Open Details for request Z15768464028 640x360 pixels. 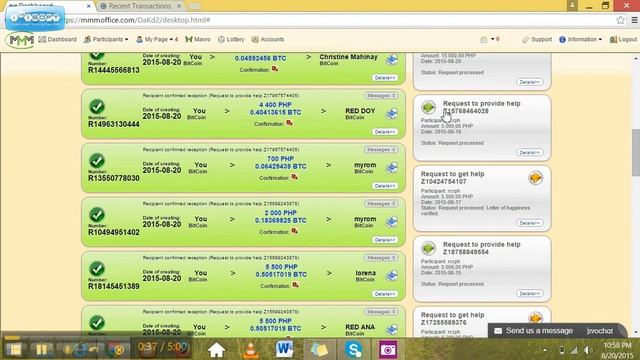click(x=529, y=152)
